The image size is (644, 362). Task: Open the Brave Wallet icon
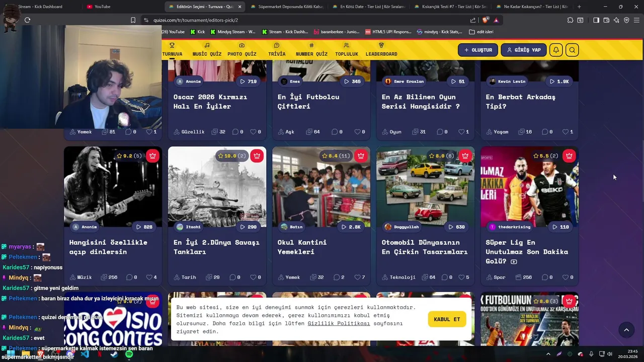606,20
